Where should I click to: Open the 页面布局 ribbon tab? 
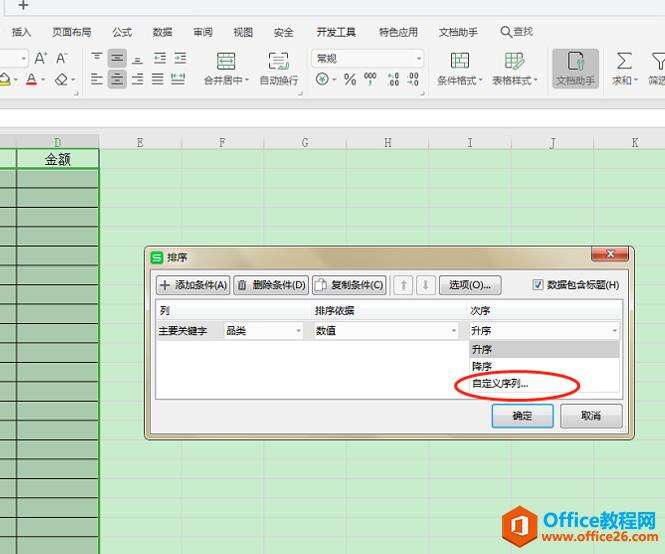point(72,32)
